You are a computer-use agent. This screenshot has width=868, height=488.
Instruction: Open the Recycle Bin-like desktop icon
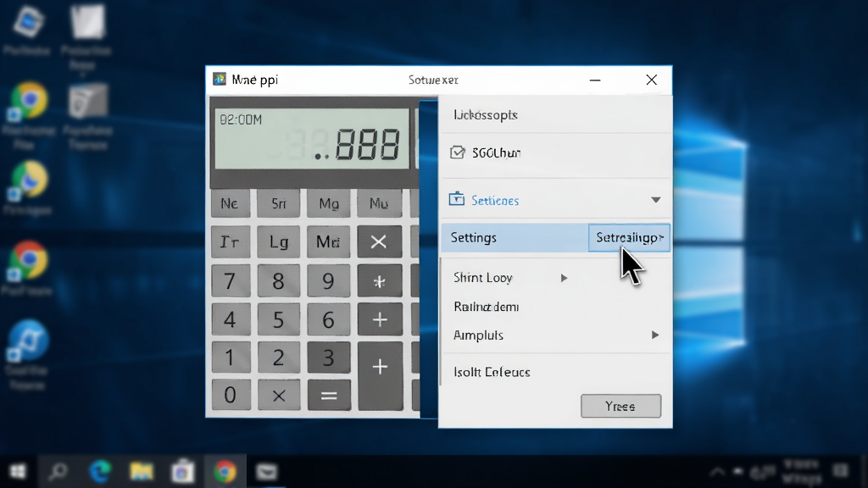(x=87, y=103)
